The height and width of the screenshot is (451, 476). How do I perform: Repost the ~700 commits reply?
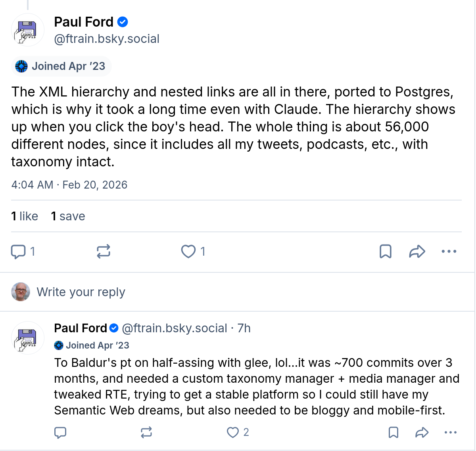(x=146, y=432)
